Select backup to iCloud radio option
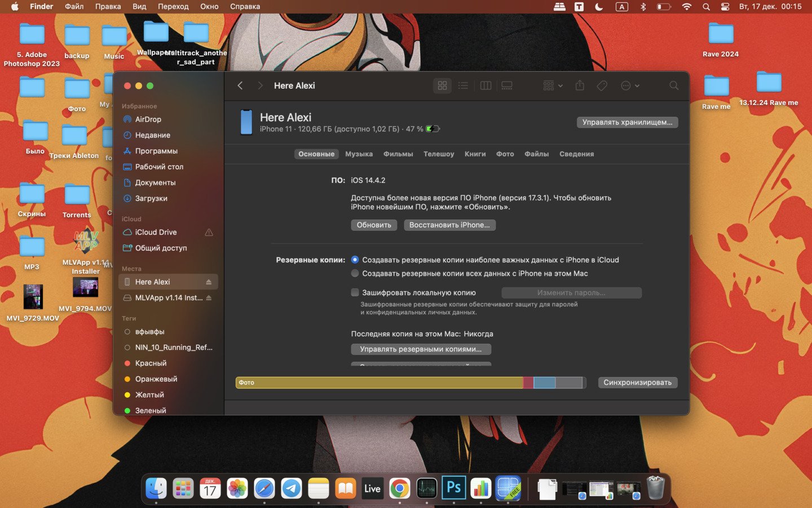 tap(355, 260)
